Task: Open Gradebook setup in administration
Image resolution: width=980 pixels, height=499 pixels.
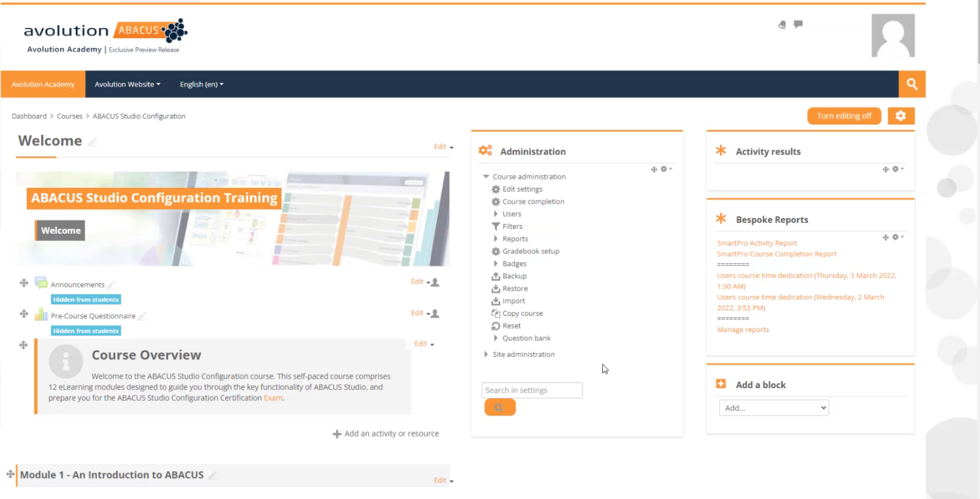Action: 531,252
